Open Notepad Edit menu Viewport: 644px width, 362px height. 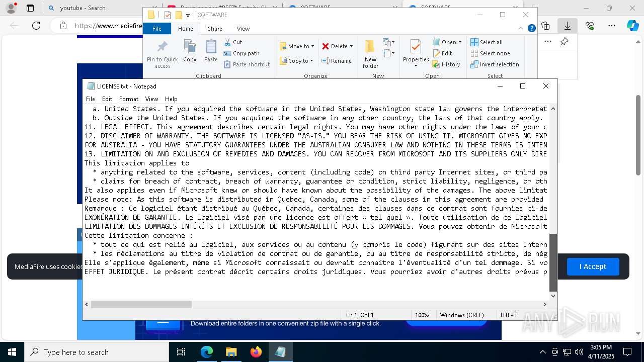[107, 99]
